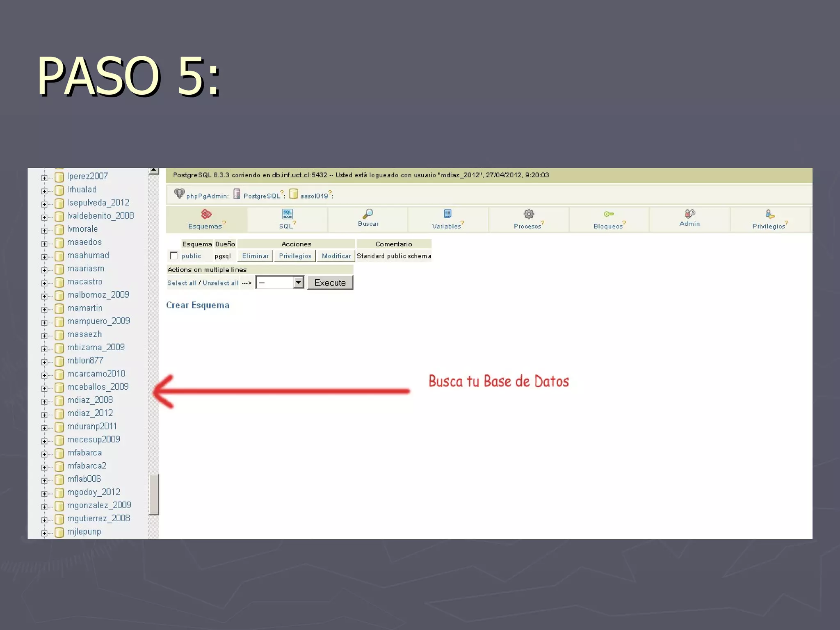Click the Admin tools icon
840x630 pixels.
[x=689, y=214]
